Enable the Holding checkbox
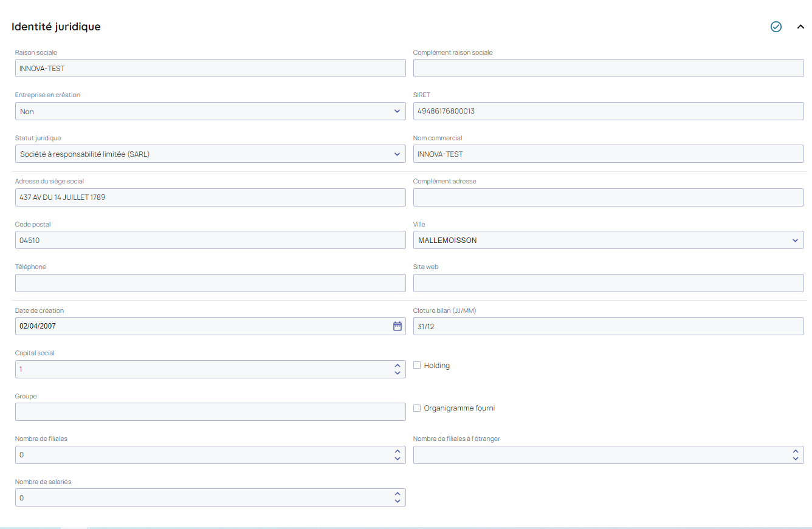 pyautogui.click(x=417, y=366)
